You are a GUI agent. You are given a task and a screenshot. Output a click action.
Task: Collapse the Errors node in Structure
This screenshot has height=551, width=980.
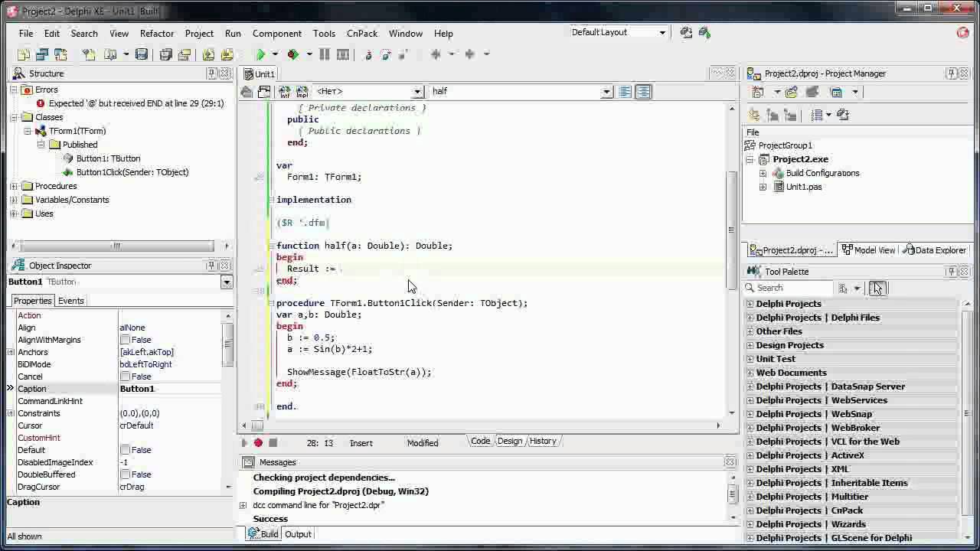tap(14, 90)
